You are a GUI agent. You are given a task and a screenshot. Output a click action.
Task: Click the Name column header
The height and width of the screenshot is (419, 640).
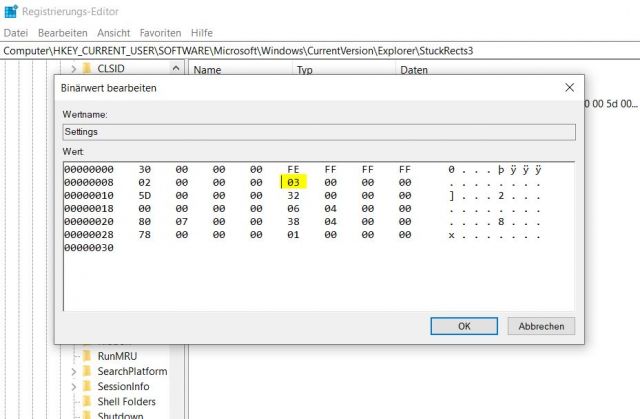pyautogui.click(x=207, y=70)
